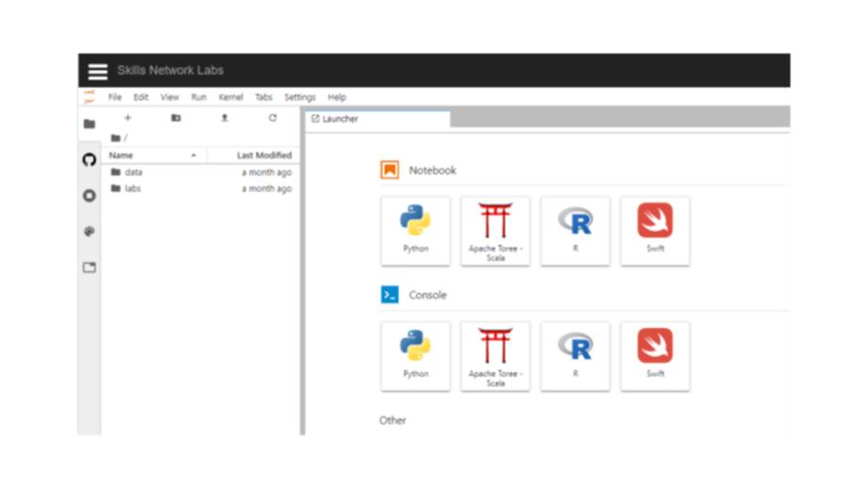Start an Apache Toree Scala notebook
The height and width of the screenshot is (489, 868).
pos(495,230)
